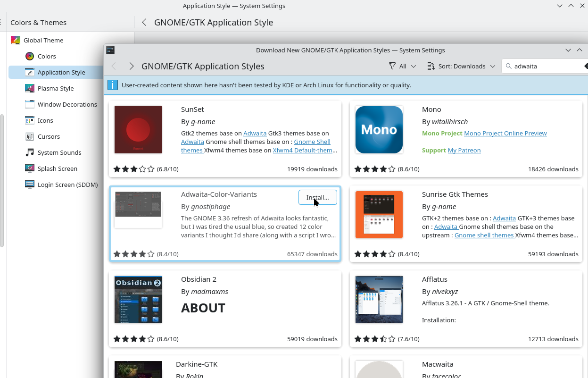
Task: Open Gnome shell themes link in Sunrise card
Action: tap(484, 235)
